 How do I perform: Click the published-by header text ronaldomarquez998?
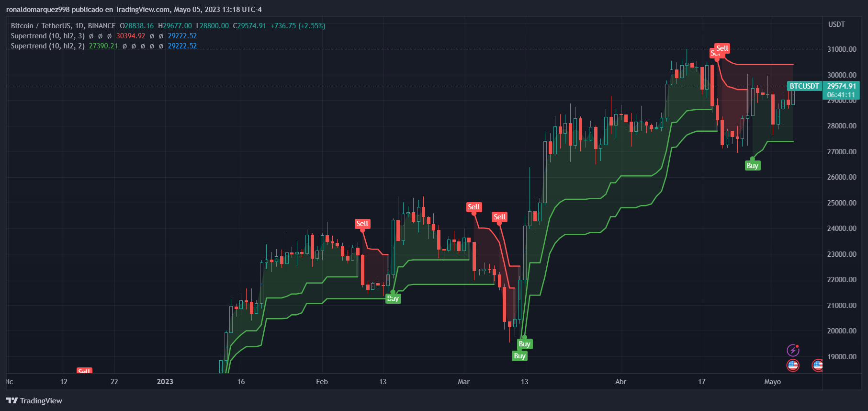[x=38, y=10]
